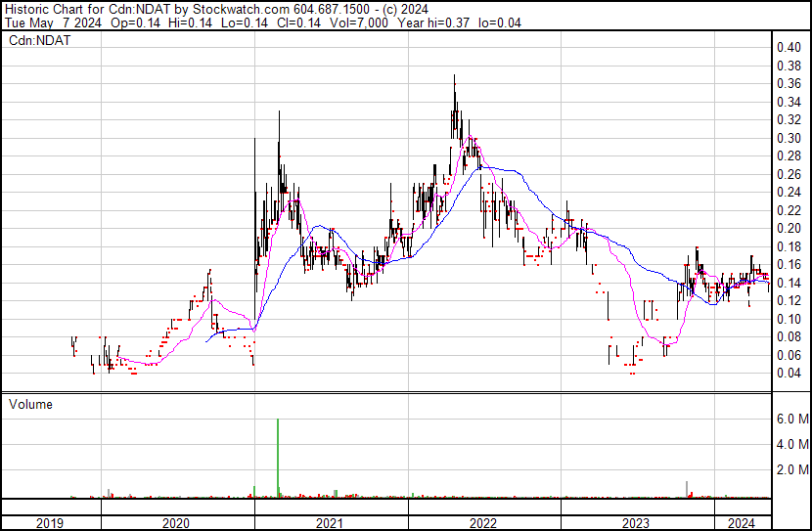Click the 0.20 price axis label
The image size is (812, 531).
tap(789, 228)
